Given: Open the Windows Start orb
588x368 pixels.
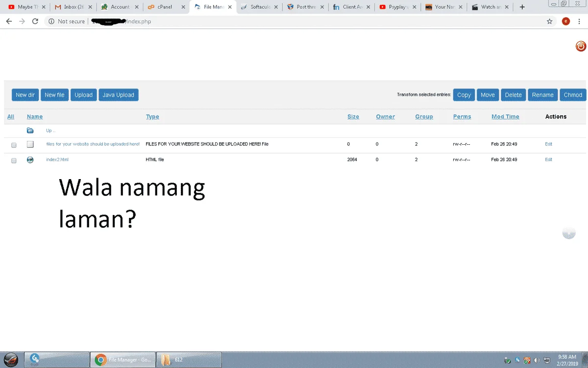Looking at the screenshot, I should (x=10, y=360).
